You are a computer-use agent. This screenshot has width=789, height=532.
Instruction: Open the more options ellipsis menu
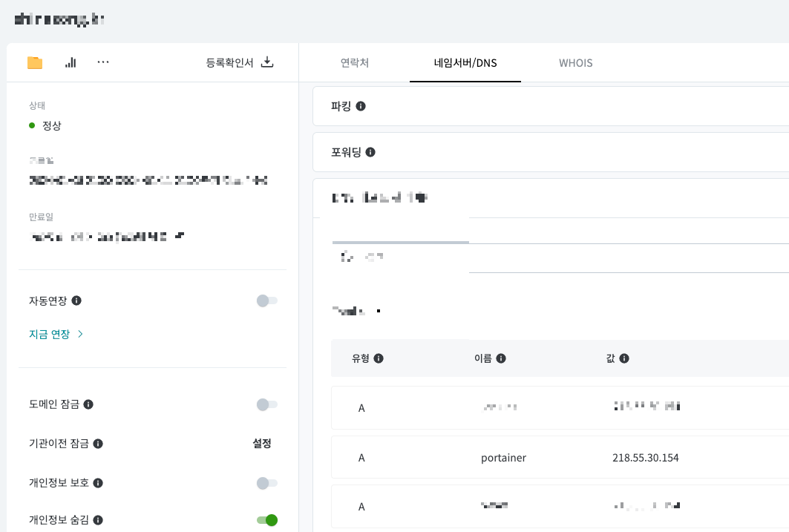coord(103,62)
